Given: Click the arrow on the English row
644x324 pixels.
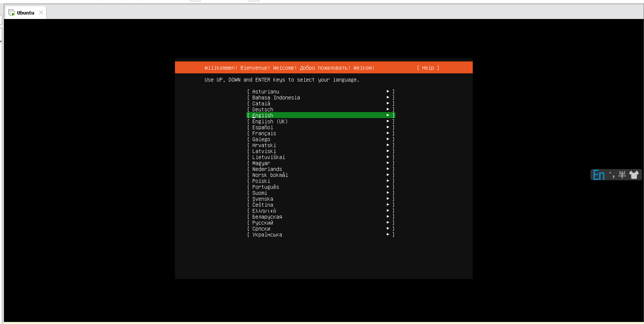Looking at the screenshot, I should click(x=388, y=115).
